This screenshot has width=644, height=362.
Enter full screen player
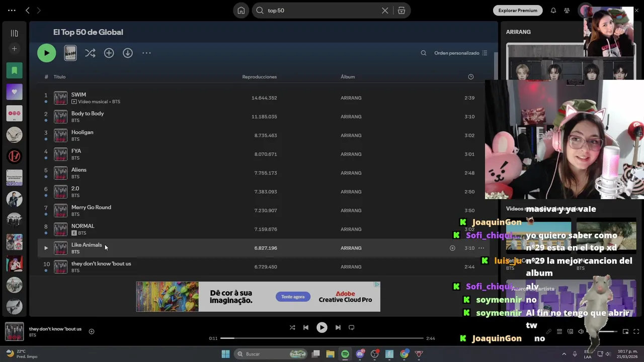(636, 331)
